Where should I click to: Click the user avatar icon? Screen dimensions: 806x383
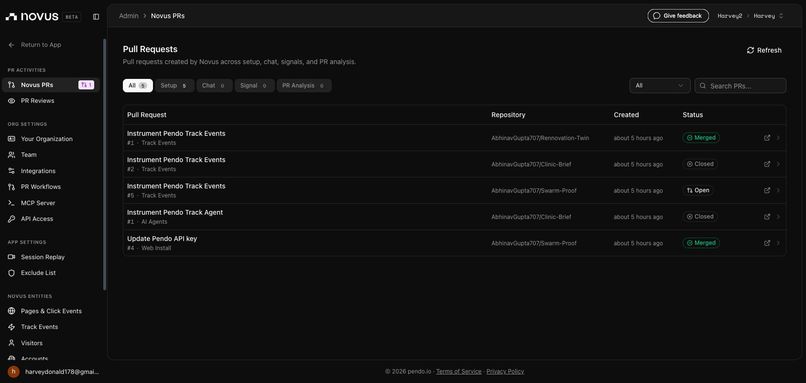pyautogui.click(x=14, y=372)
